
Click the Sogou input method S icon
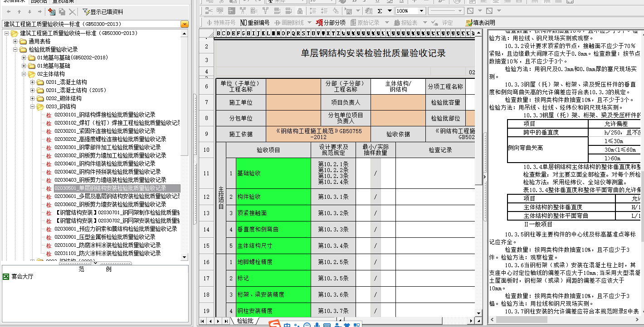(275, 324)
